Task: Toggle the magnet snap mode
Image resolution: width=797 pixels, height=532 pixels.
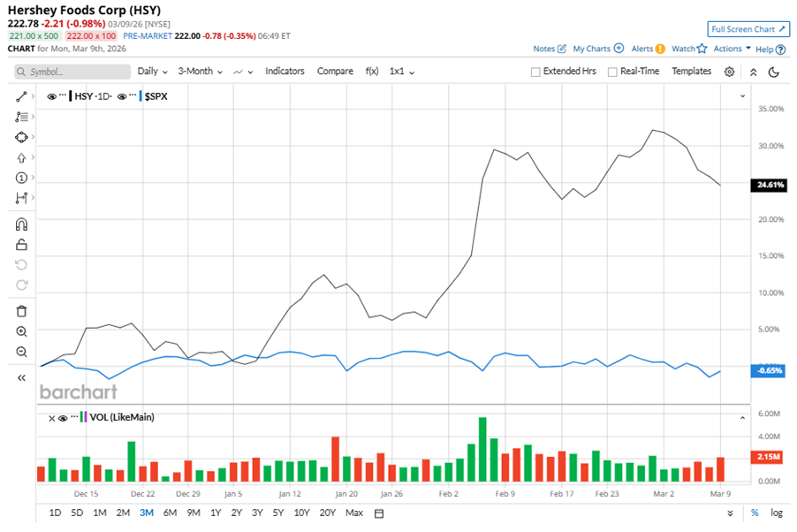Action: [x=21, y=224]
